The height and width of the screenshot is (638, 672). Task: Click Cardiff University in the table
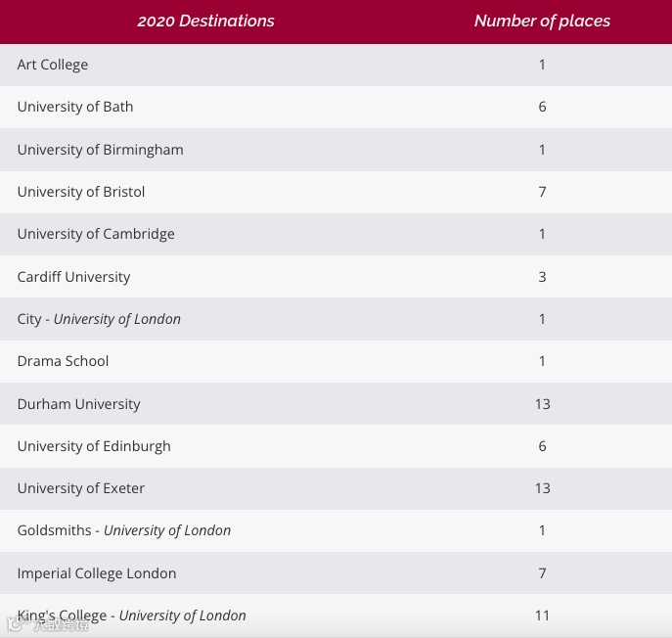(73, 277)
